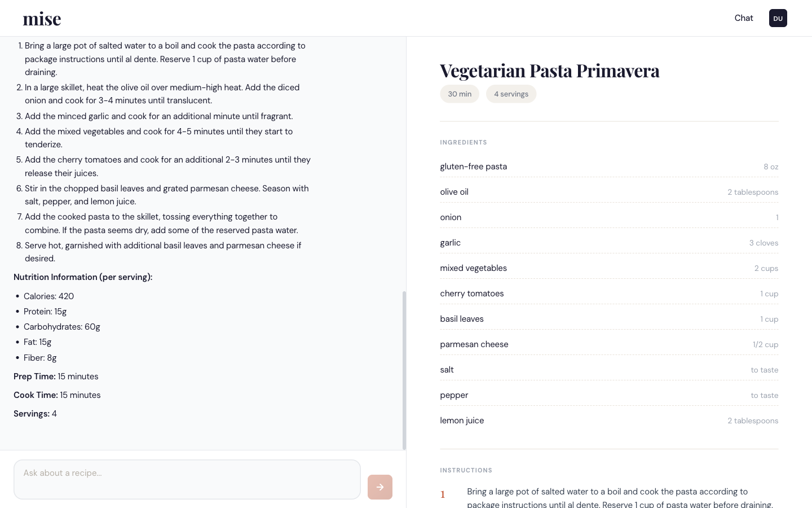The width and height of the screenshot is (812, 508).
Task: Click the 4 servings badge
Action: click(511, 94)
